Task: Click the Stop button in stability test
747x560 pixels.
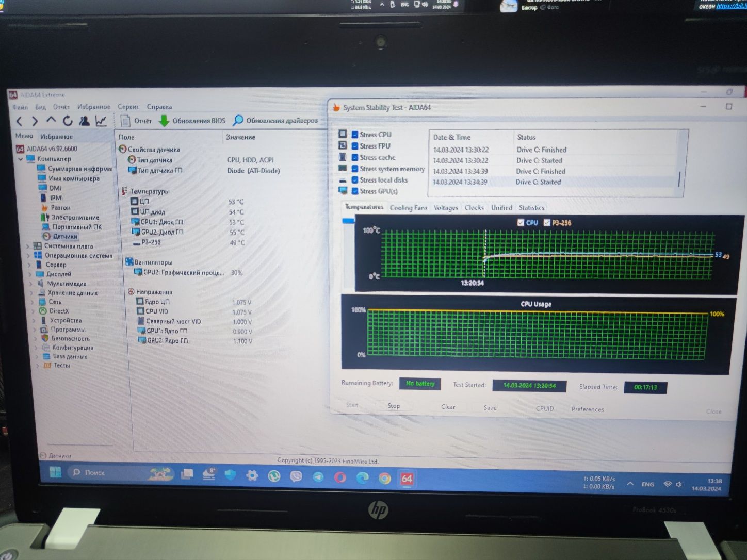Action: [394, 406]
